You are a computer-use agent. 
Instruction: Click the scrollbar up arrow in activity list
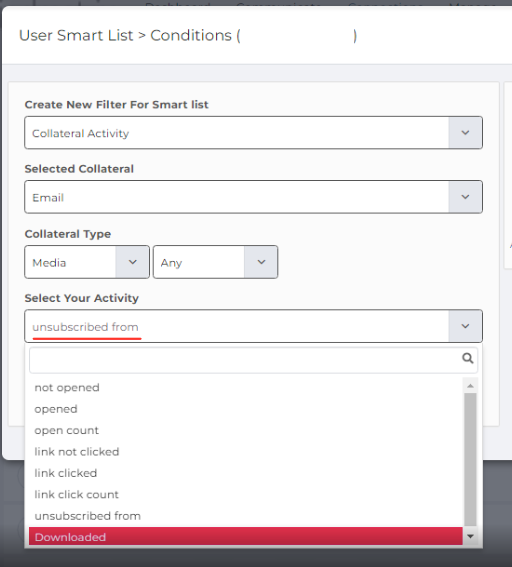tap(470, 386)
